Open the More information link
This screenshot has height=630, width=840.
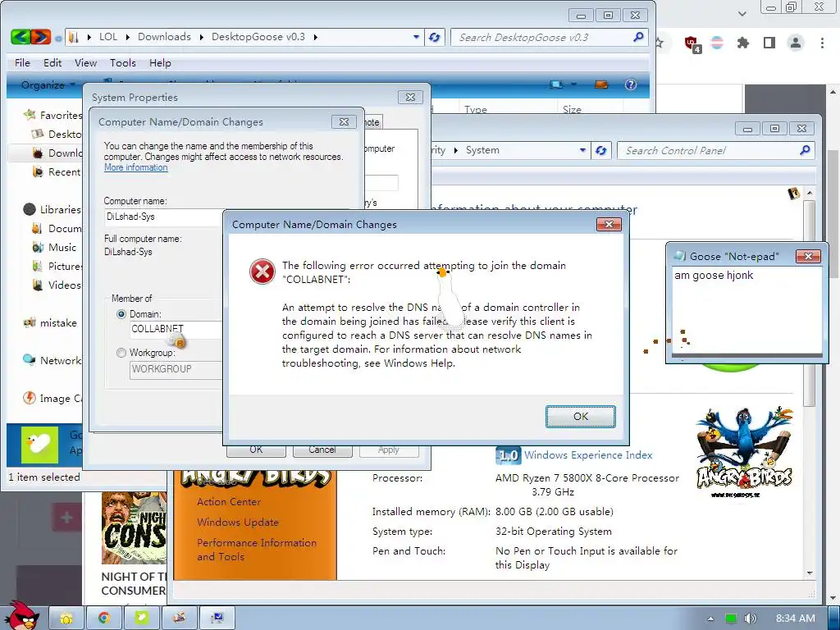135,167
